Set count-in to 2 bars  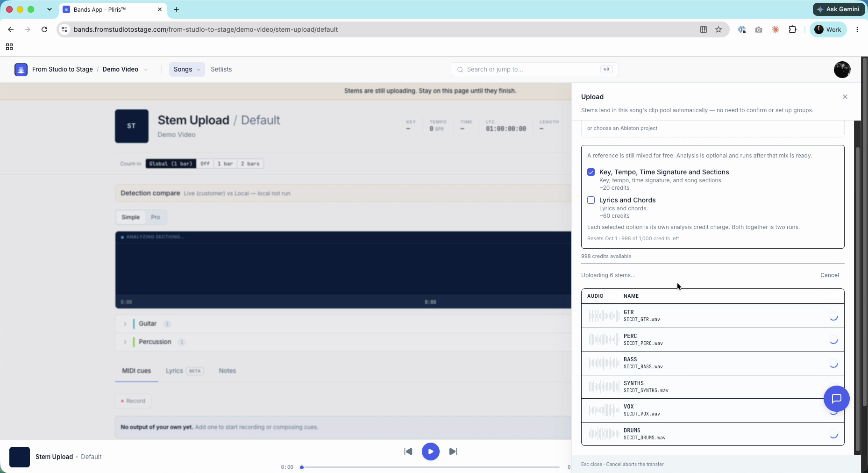[x=250, y=164]
